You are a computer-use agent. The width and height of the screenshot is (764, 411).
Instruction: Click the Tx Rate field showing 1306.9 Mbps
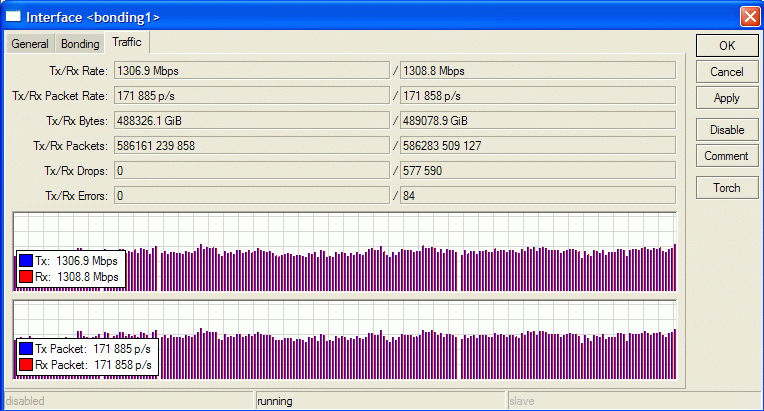[252, 71]
